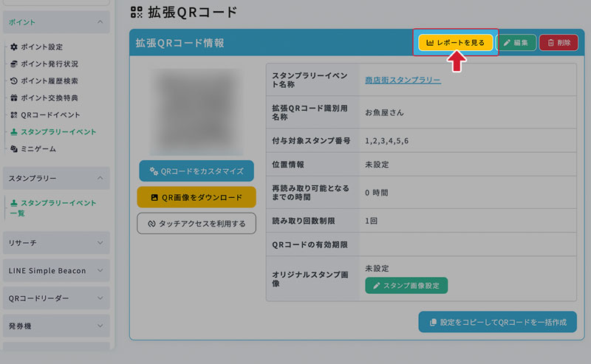This screenshot has width=591, height=364.
Task: Open スタンプ画像設定 stamp image settings
Action: [x=406, y=285]
